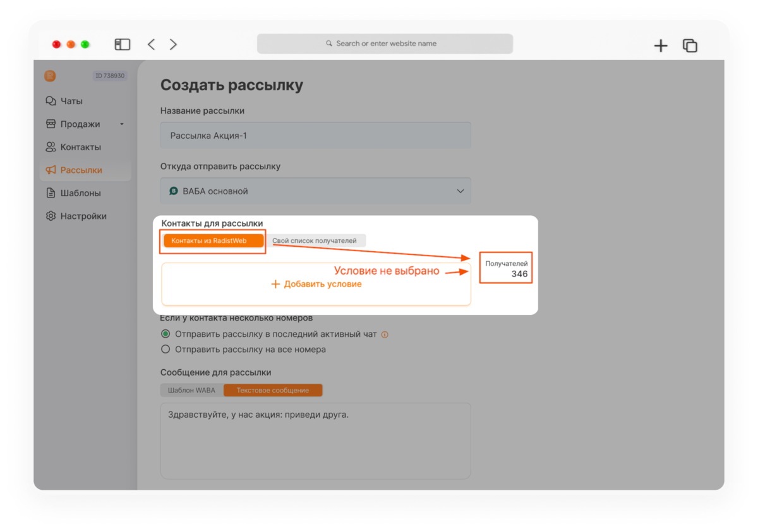Select Отправить рассылку на все номера
This screenshot has width=758, height=532.
click(165, 349)
